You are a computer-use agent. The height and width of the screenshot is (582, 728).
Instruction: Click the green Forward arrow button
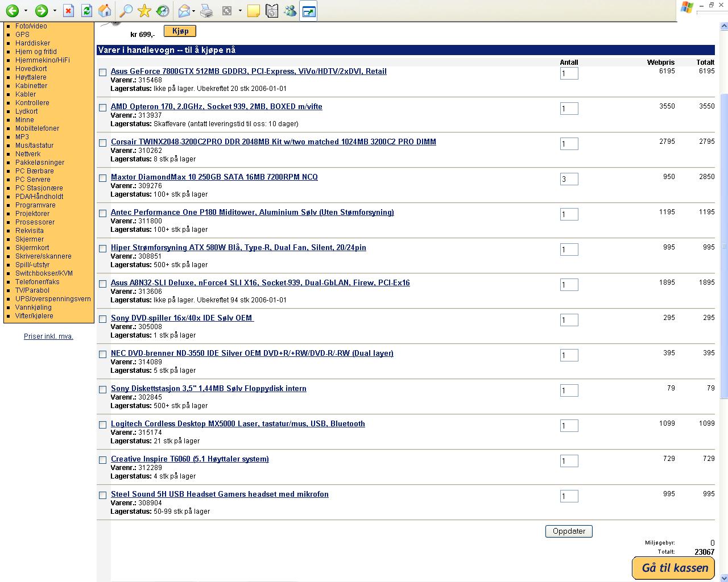tap(41, 10)
